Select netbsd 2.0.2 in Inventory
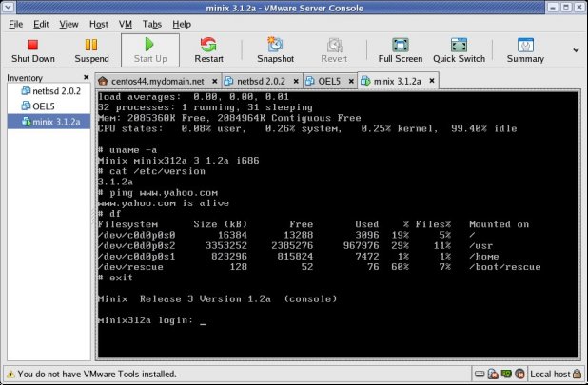This screenshot has width=588, height=385. pos(49,91)
